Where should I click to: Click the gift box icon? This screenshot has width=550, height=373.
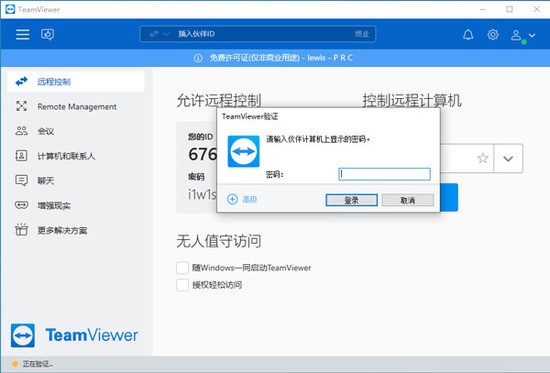coord(21,229)
